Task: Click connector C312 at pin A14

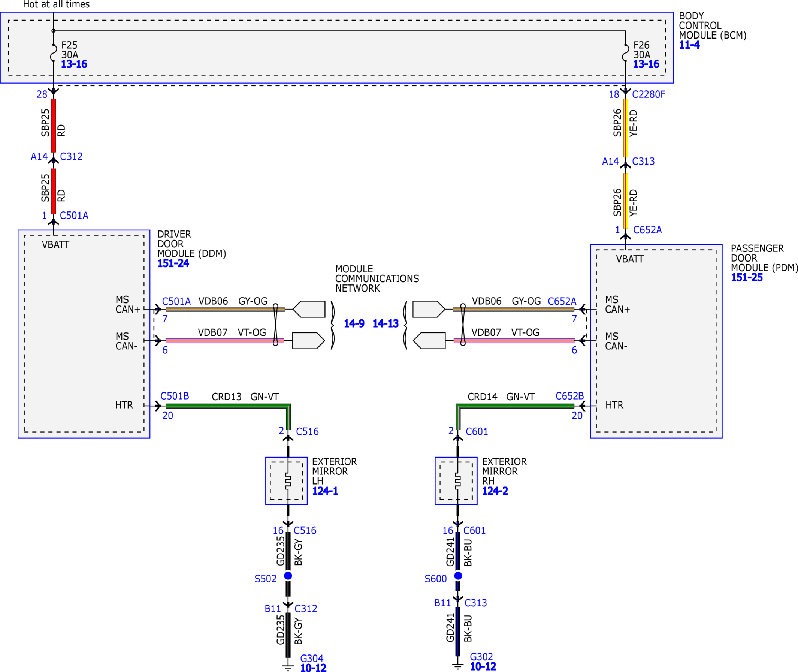Action: [x=71, y=156]
